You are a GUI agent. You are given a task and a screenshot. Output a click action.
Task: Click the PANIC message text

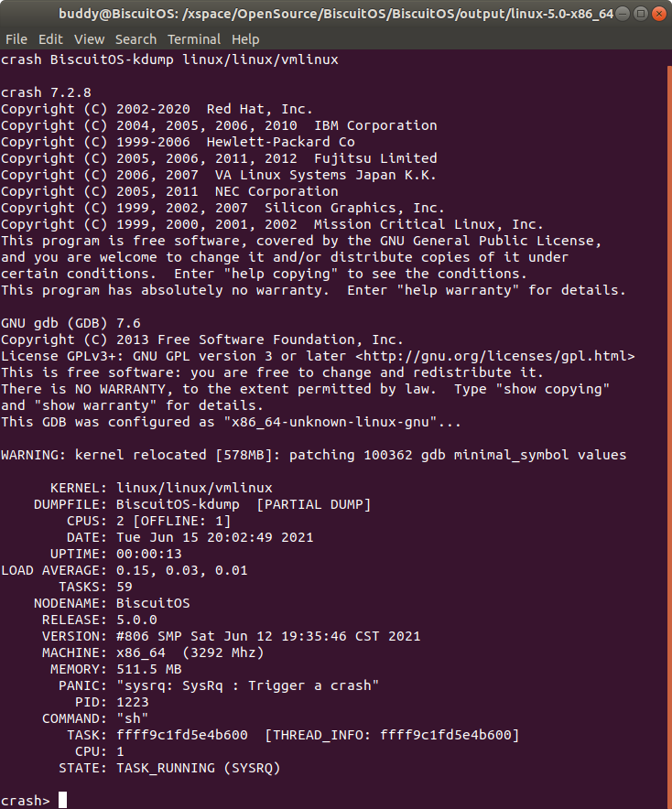point(248,685)
